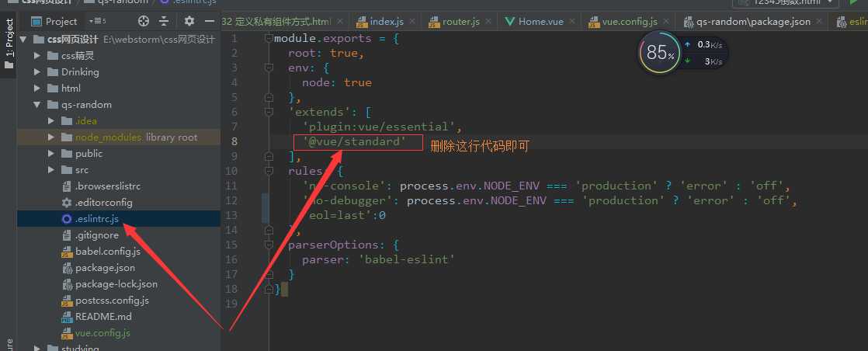Fold the parserOptions block at line 15

[269, 245]
